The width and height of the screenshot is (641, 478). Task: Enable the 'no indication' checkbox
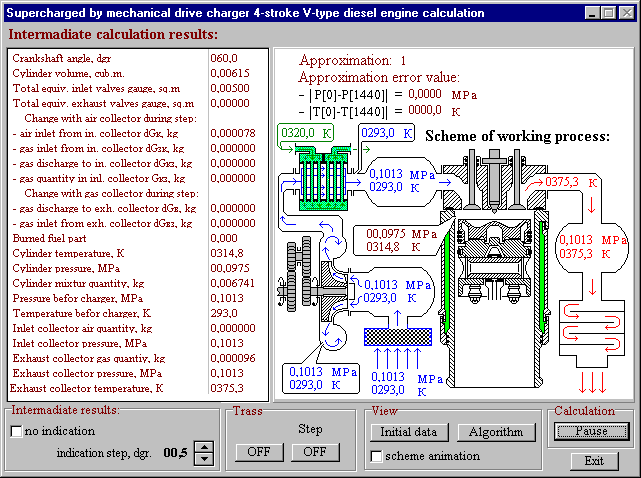point(16,432)
